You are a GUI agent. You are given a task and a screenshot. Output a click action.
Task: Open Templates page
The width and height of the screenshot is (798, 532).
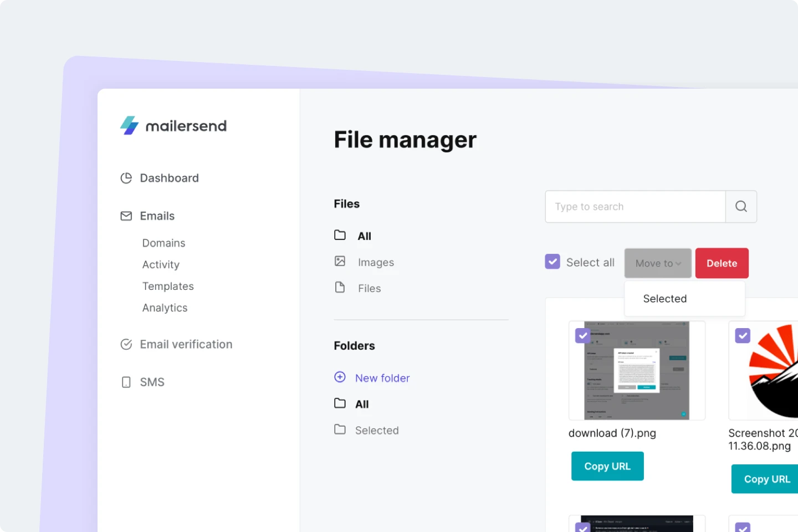pyautogui.click(x=168, y=287)
